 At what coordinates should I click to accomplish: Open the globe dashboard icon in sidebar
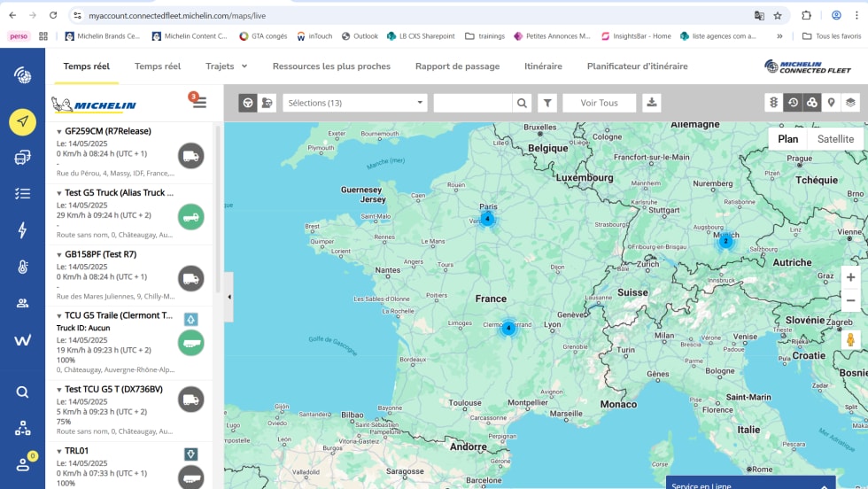coord(22,75)
